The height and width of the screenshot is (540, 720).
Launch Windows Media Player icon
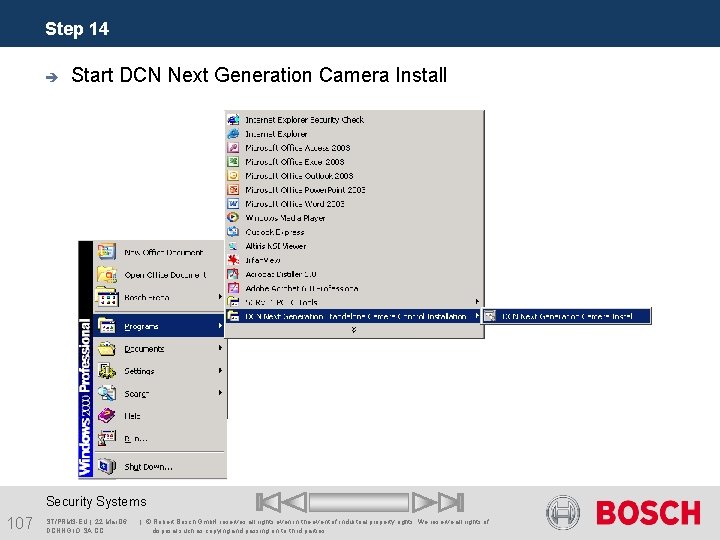[233, 218]
